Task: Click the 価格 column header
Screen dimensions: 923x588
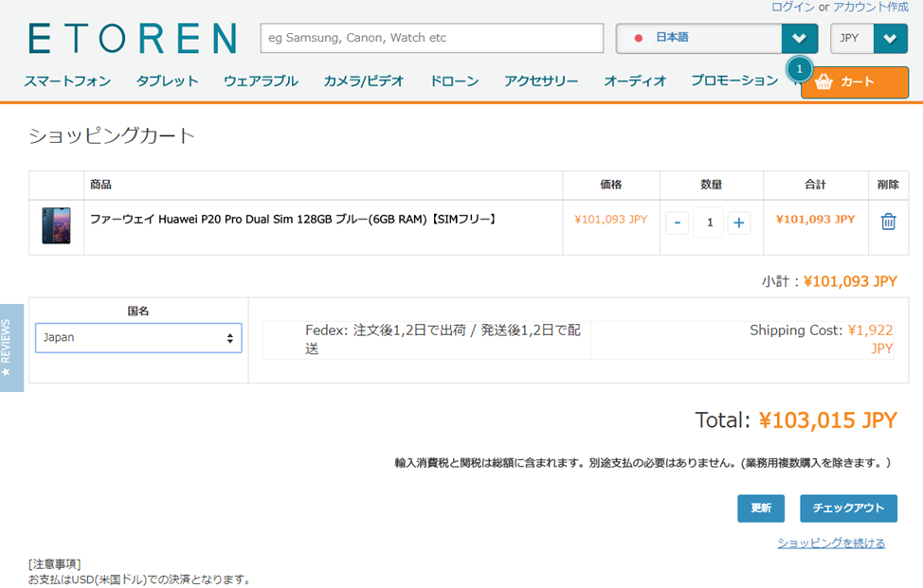Action: click(x=611, y=185)
